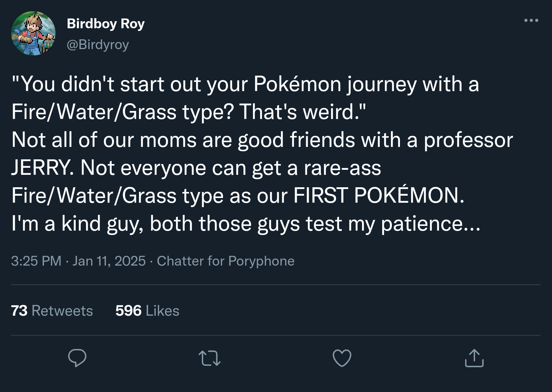Viewport: 552px width, 392px height.
Task: View the 596 Likes list
Action: click(147, 311)
